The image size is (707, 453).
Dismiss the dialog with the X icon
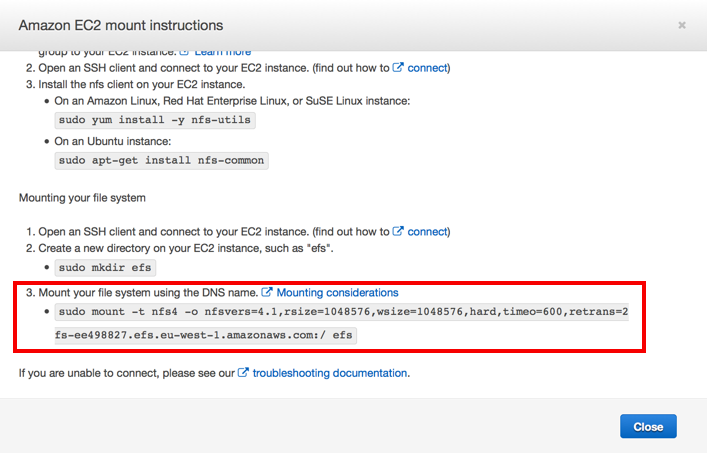[x=682, y=25]
